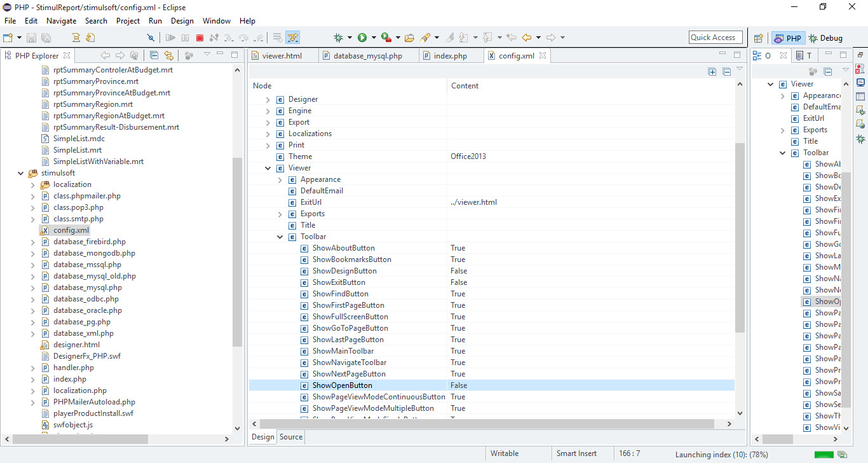
Task: Click the red Terminate button
Action: (200, 38)
